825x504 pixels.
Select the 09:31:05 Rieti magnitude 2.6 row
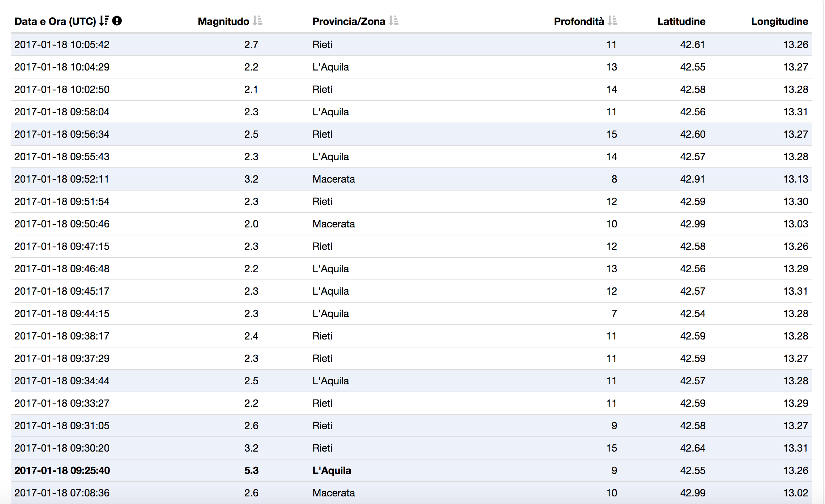[x=411, y=426]
